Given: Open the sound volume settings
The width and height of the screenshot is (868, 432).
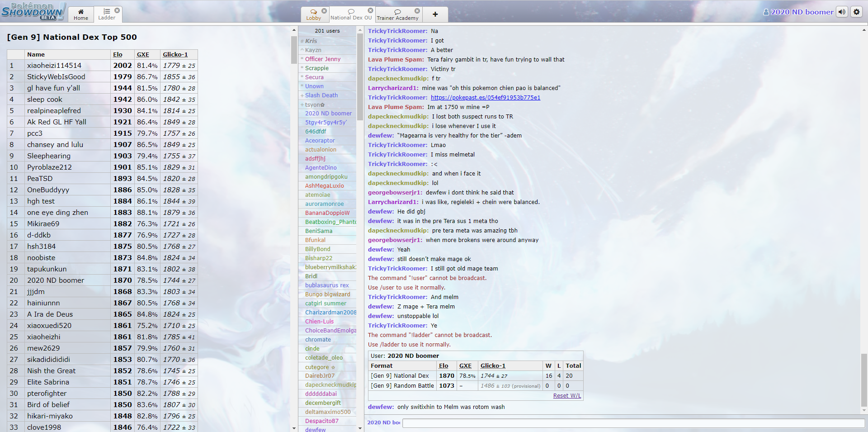Looking at the screenshot, I should tap(842, 12).
